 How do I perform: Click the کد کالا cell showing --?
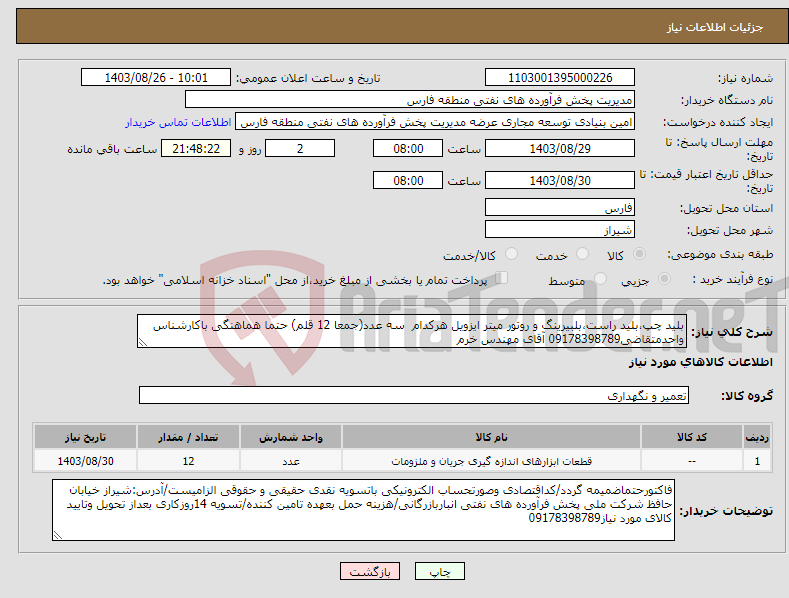(x=692, y=461)
